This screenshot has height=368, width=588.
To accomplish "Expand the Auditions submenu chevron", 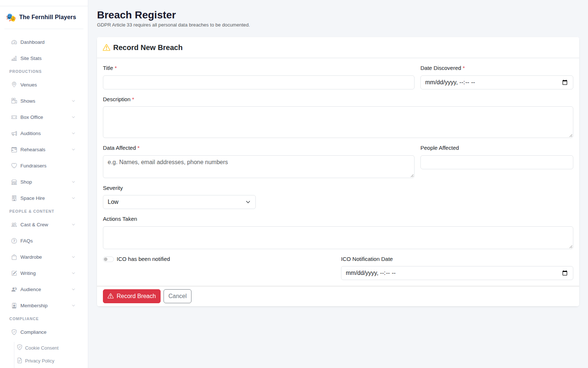I will click(73, 134).
